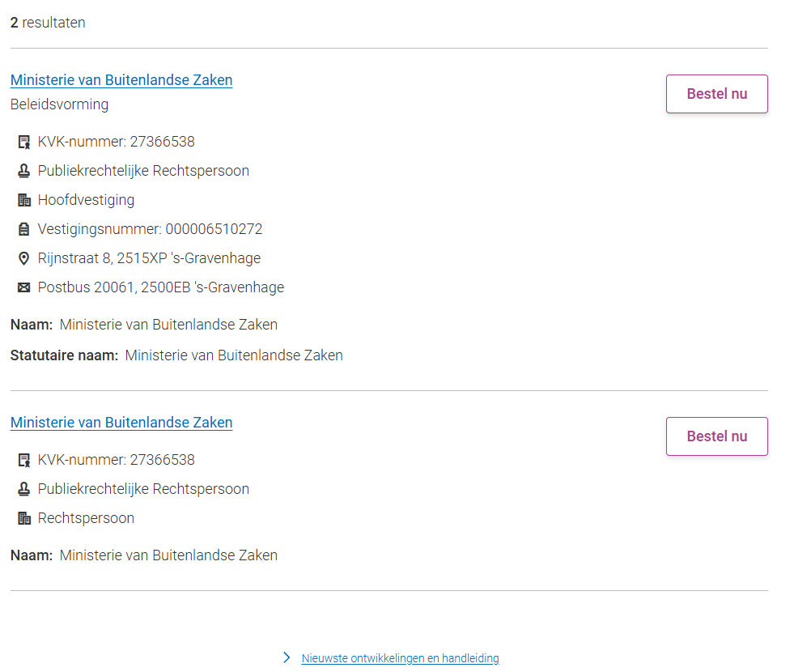
Task: Click the 2 resultaten count text
Action: (x=48, y=23)
